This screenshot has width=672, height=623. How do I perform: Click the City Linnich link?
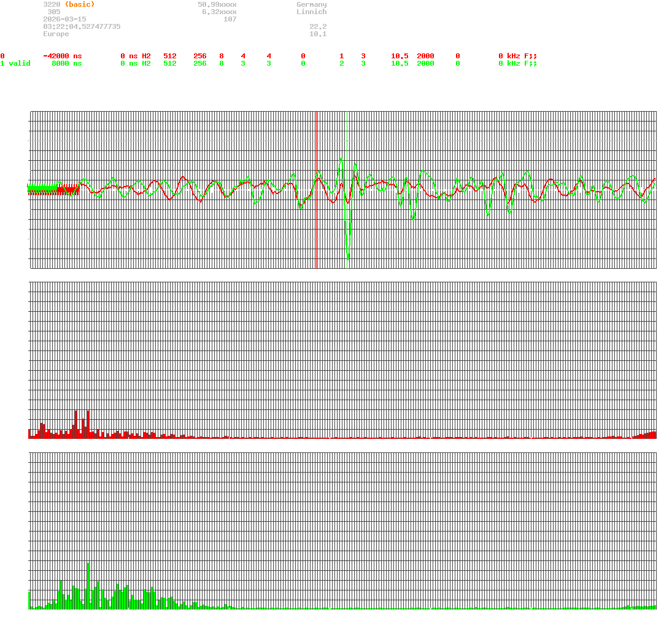312,12
